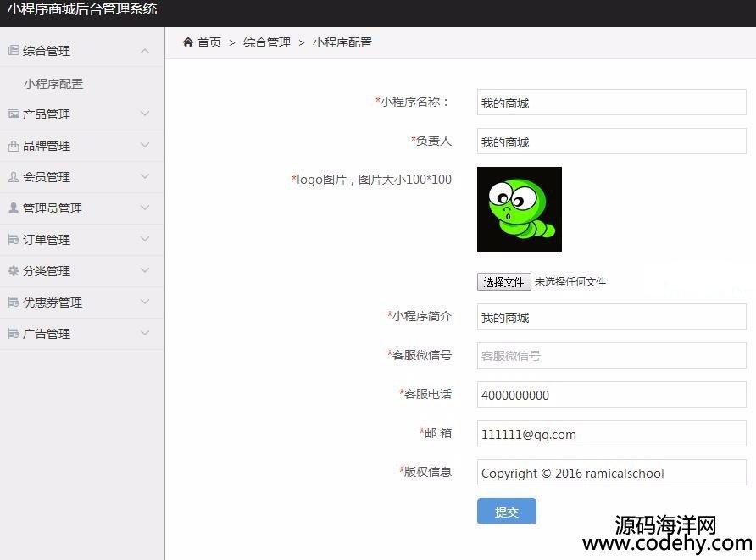Open the 订单管理 menu
The width and height of the screenshot is (756, 560).
82,240
